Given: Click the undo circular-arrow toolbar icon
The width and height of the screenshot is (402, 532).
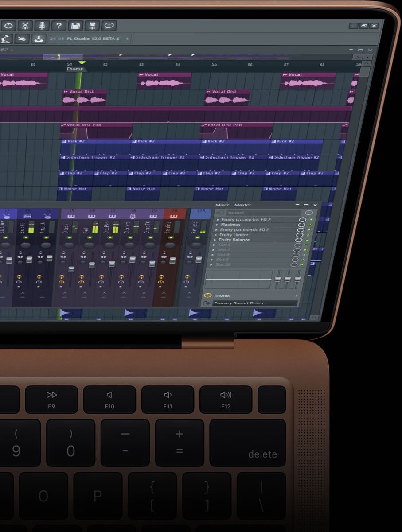Looking at the screenshot, I should [x=8, y=26].
